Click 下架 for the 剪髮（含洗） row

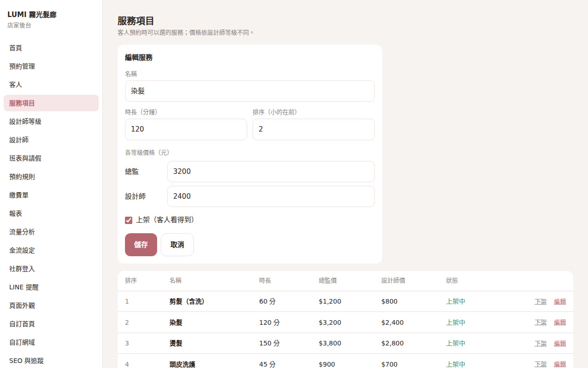(x=541, y=302)
